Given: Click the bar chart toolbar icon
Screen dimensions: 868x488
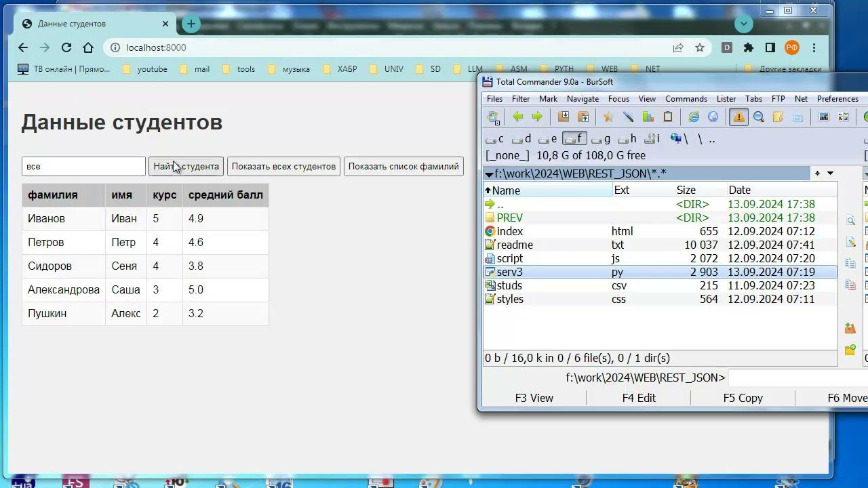Looking at the screenshot, I should (x=648, y=117).
